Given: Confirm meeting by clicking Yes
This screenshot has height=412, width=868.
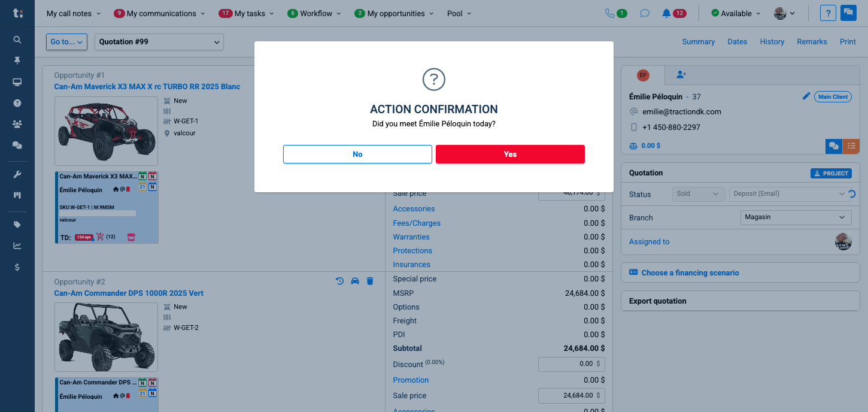Looking at the screenshot, I should (510, 154).
